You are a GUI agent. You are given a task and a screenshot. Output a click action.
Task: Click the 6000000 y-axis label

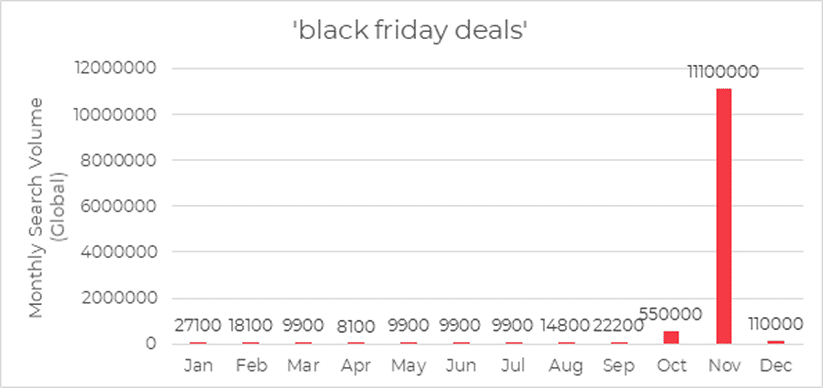click(123, 206)
